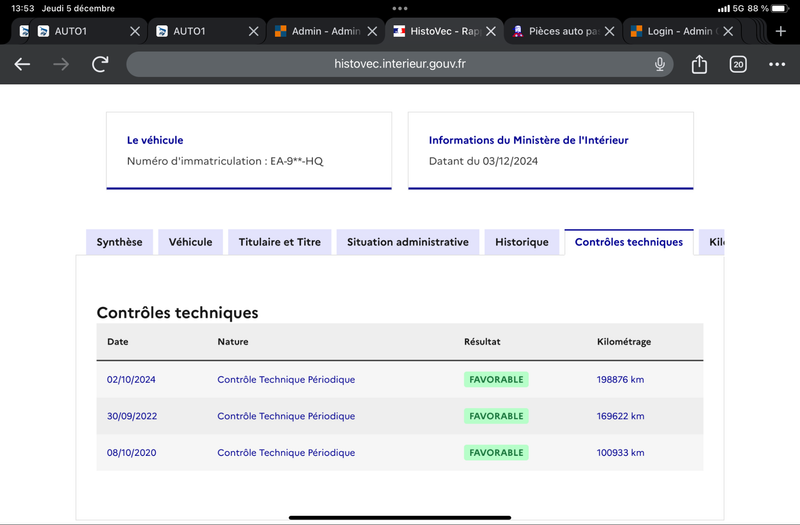This screenshot has height=525, width=800.
Task: Open the Véhicule tab
Action: click(190, 242)
